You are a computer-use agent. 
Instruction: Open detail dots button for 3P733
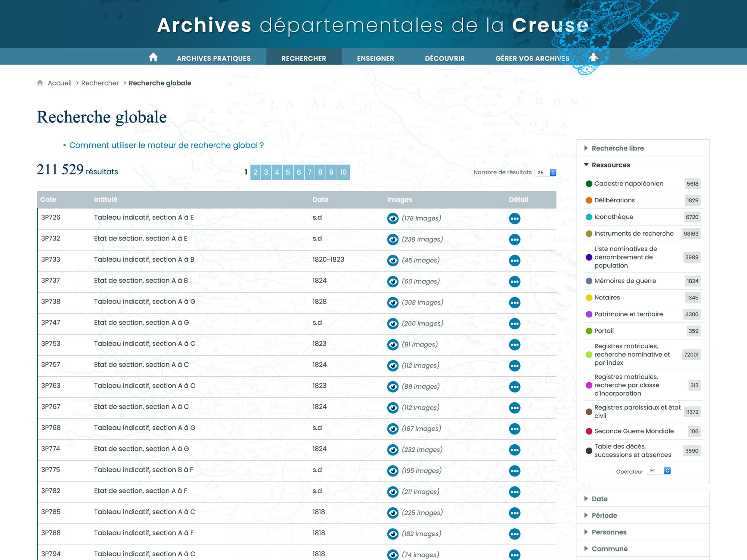click(x=514, y=261)
